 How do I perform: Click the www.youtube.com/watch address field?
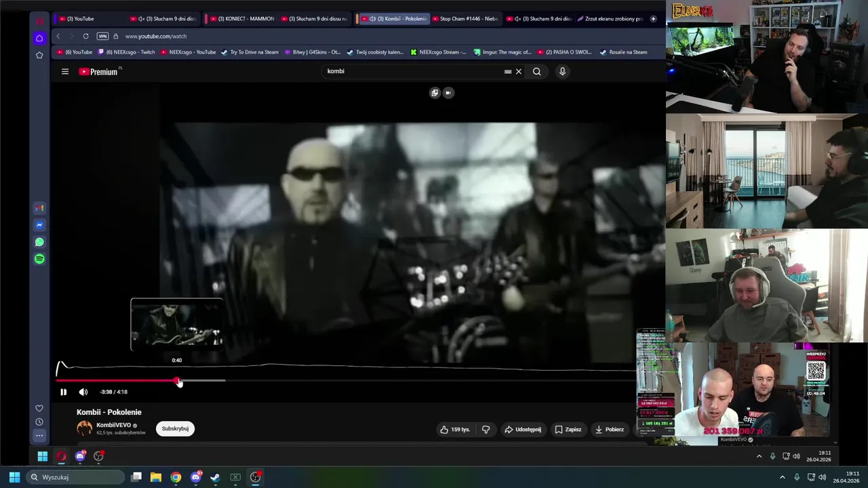[x=155, y=36]
